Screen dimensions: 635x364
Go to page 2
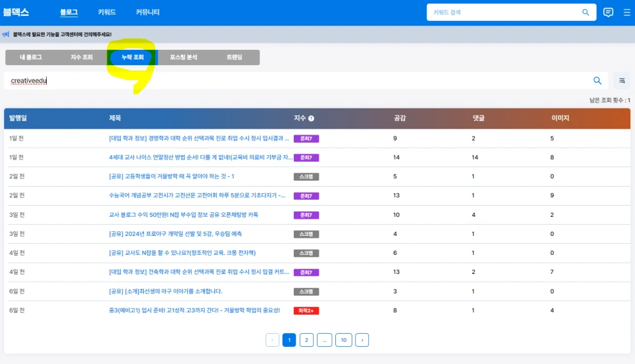pos(306,340)
